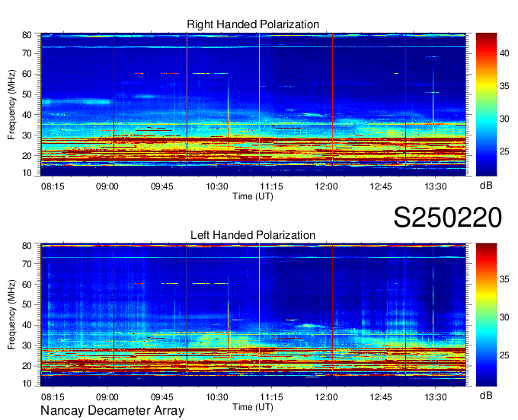Click the 50 MHz tick on upper plot
Image resolution: width=518 pixels, height=420 pixels.
click(27, 94)
